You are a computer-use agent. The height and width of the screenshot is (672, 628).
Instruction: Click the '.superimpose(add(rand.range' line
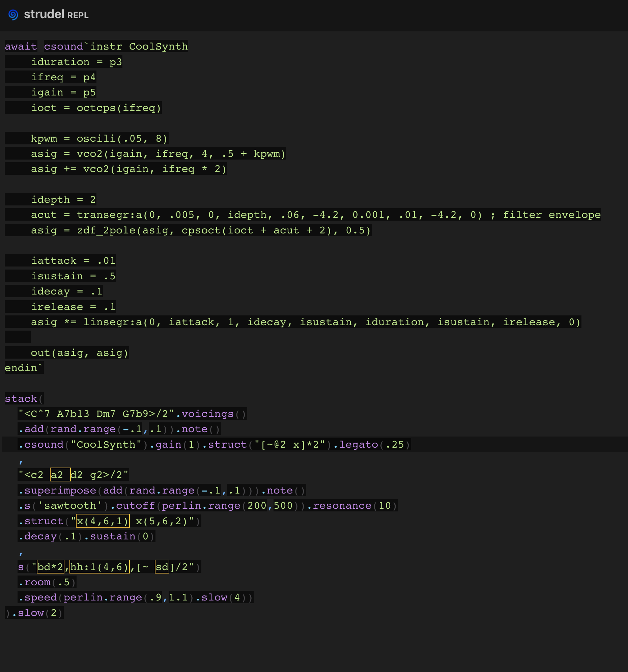[162, 490]
